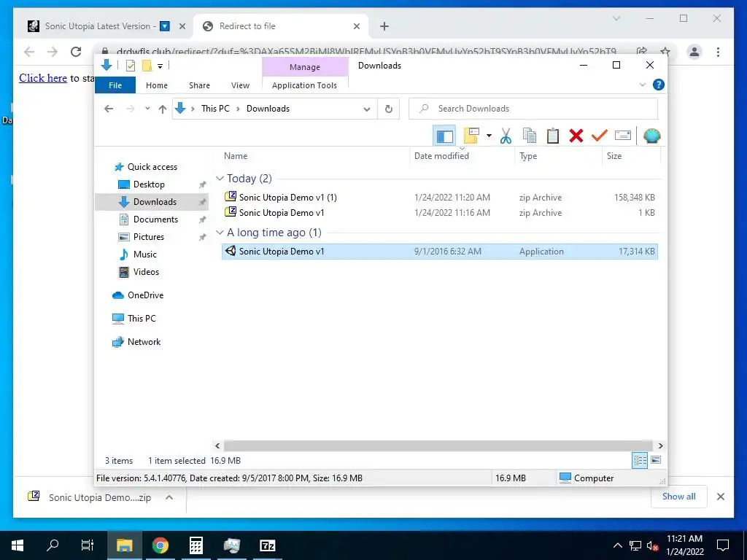Click the horizontal scrollbar left arrow
Image resolution: width=747 pixels, height=560 pixels.
point(217,446)
